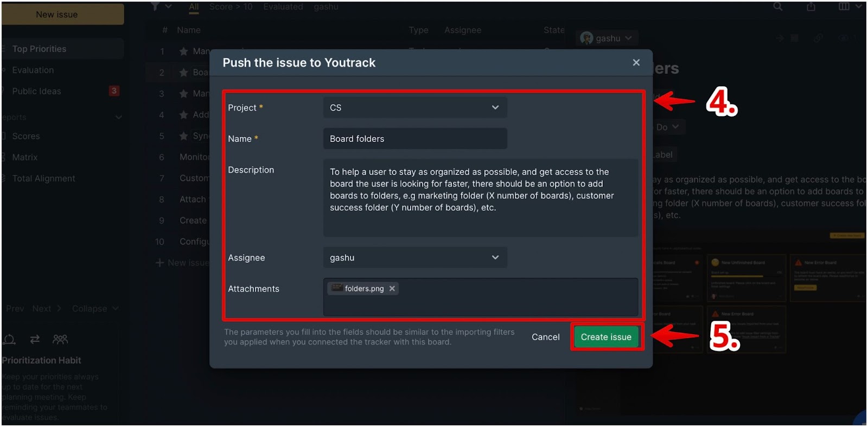Image resolution: width=868 pixels, height=427 pixels.
Task: Cancel the Push to Youtrack dialog
Action: pyautogui.click(x=545, y=337)
